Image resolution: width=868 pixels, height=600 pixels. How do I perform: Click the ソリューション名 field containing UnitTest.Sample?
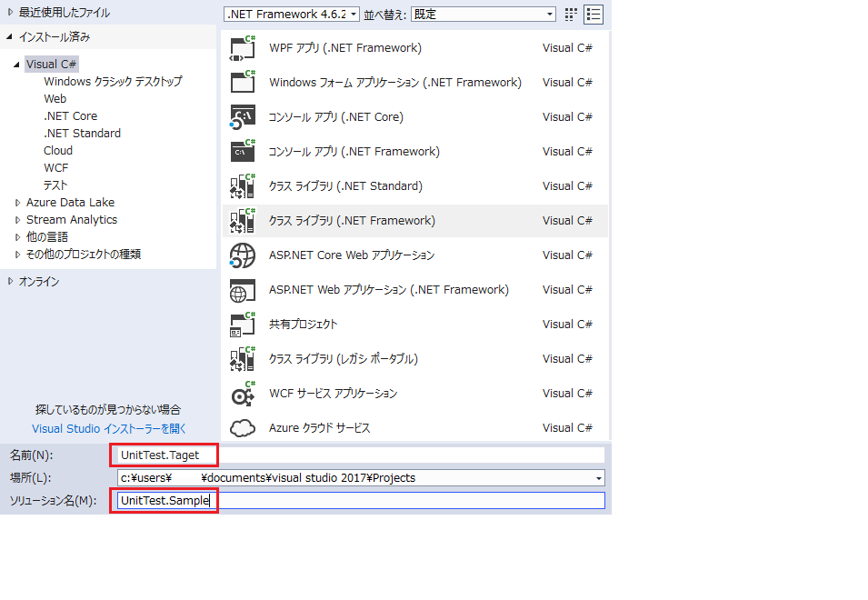click(361, 501)
